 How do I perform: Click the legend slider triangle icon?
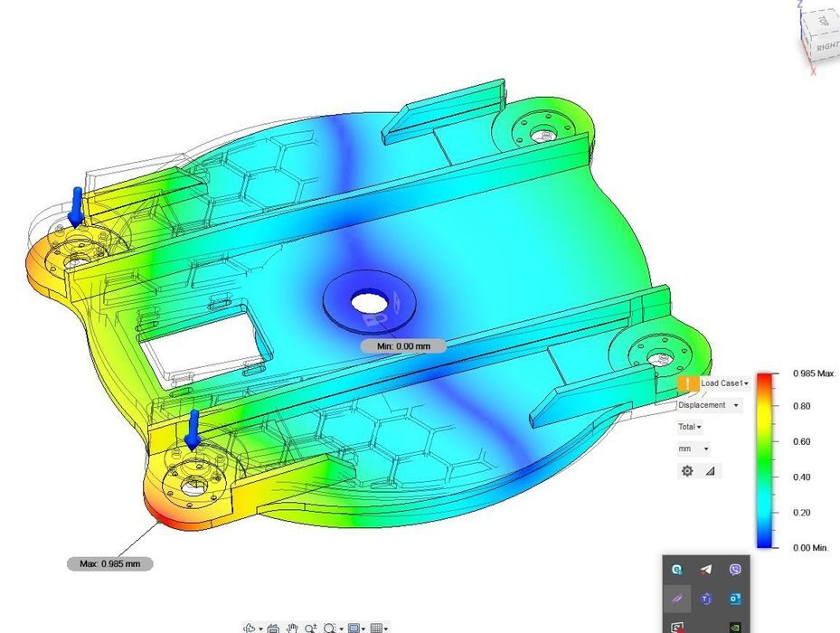pos(711,470)
